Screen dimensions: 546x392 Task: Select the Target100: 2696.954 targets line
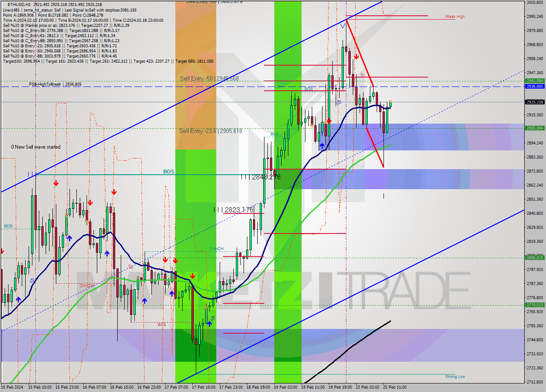(x=108, y=61)
